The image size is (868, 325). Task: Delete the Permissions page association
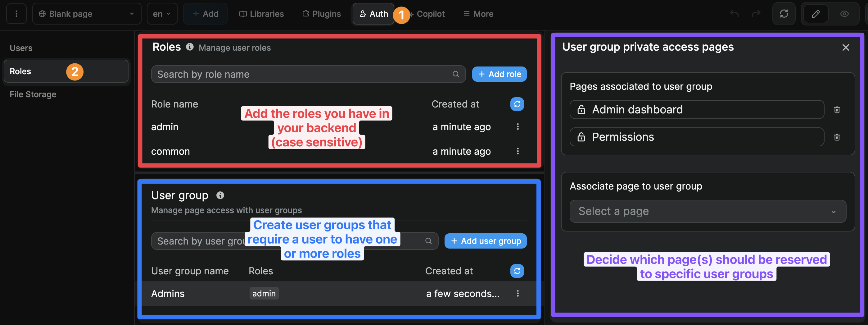(837, 137)
